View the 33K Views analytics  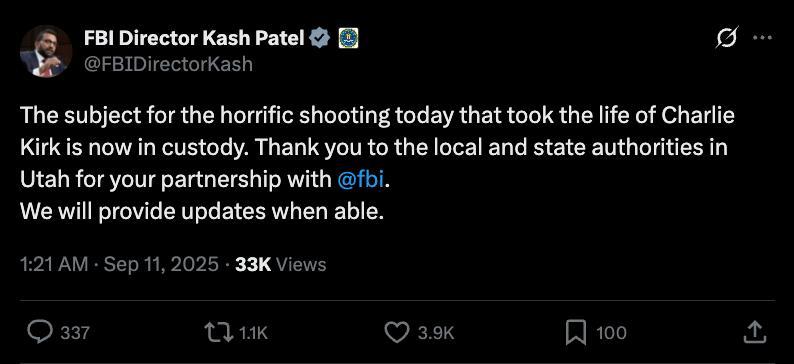click(x=281, y=265)
